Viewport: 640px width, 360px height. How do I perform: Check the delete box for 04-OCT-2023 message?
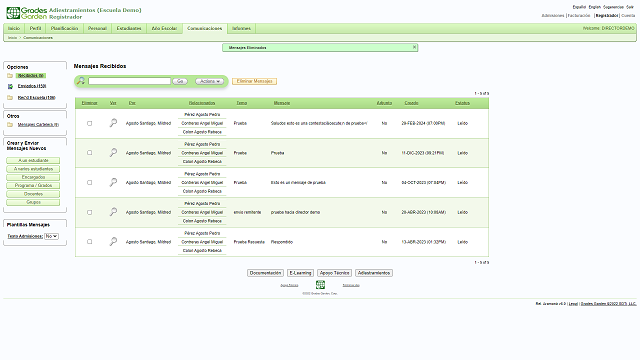coord(89,182)
